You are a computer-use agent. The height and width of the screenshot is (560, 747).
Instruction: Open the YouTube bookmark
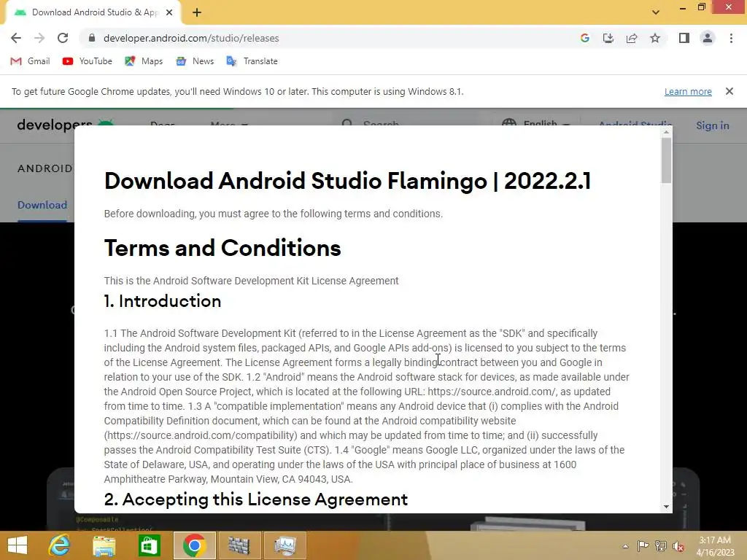[88, 61]
